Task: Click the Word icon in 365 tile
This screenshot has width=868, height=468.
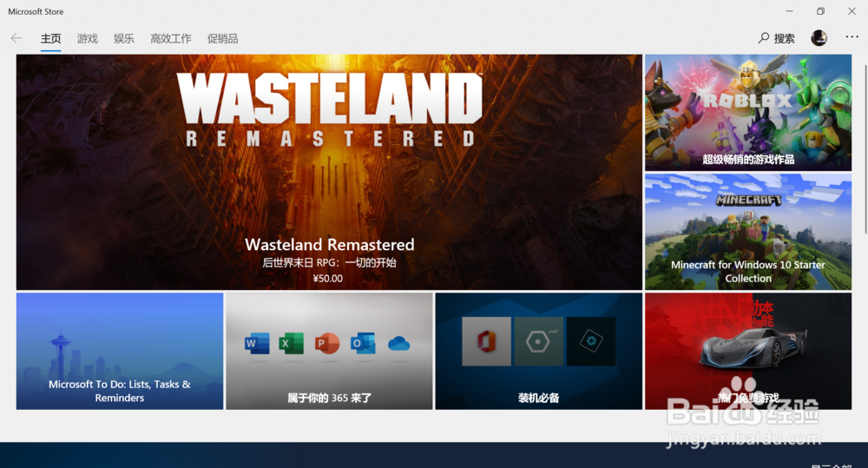Action: point(257,343)
